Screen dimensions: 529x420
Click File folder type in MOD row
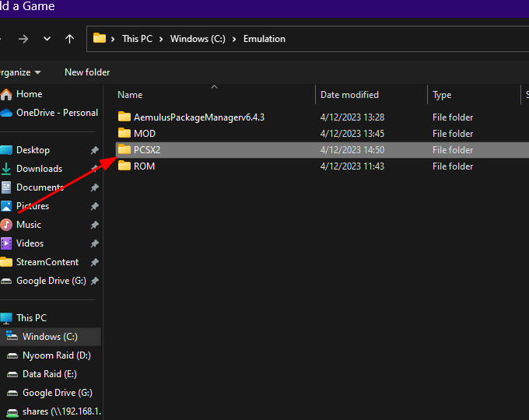pyautogui.click(x=453, y=134)
